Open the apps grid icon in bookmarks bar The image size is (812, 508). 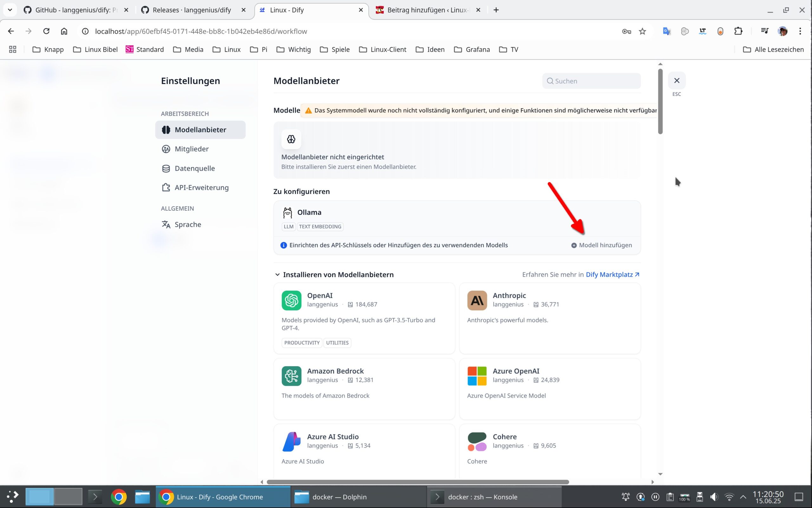coord(13,50)
